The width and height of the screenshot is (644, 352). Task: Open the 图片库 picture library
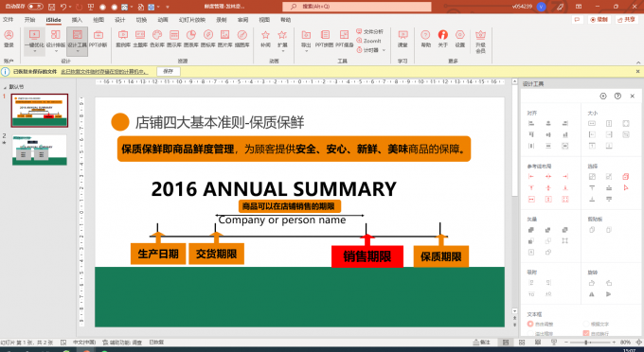coord(225,39)
